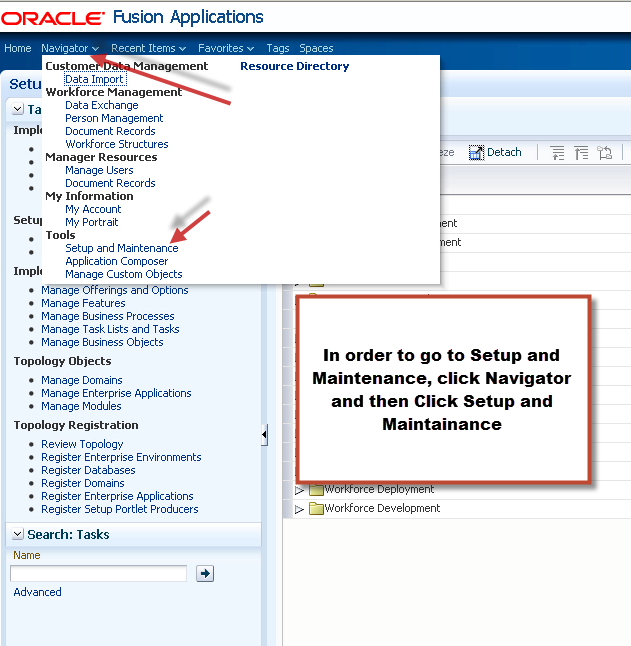The image size is (631, 646).
Task: Open Manage Task Lists and Tasks link
Action: (110, 329)
